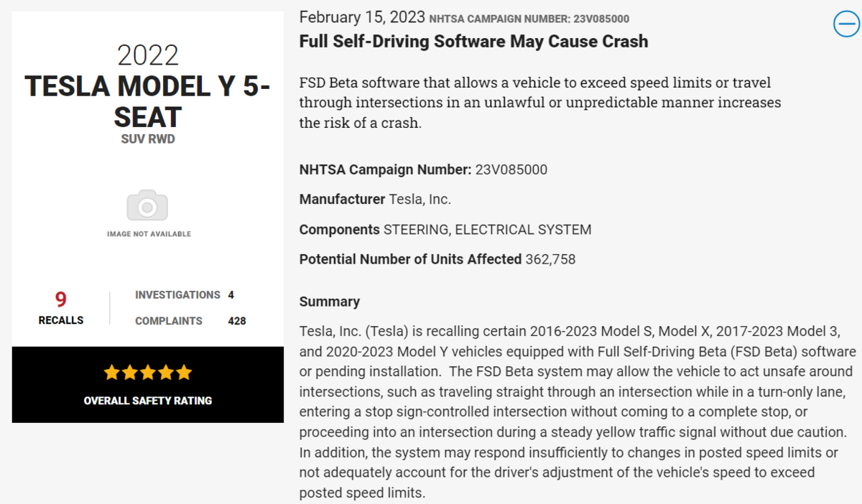Click the FSD Beta description paragraph
The image size is (862, 504).
540,103
